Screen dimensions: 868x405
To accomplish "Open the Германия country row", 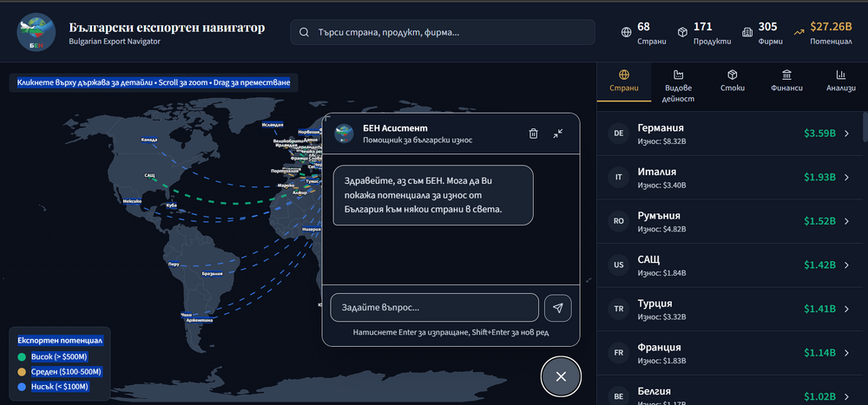I will (729, 133).
